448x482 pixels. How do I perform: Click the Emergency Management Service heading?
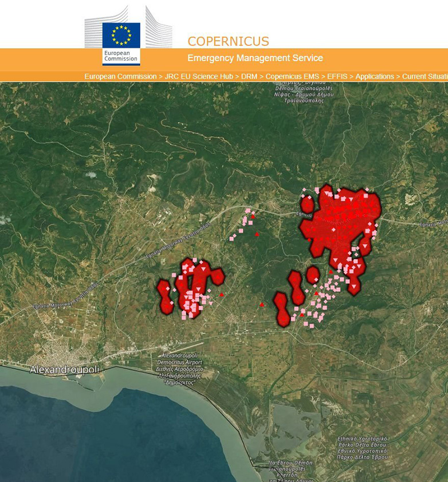pyautogui.click(x=255, y=58)
